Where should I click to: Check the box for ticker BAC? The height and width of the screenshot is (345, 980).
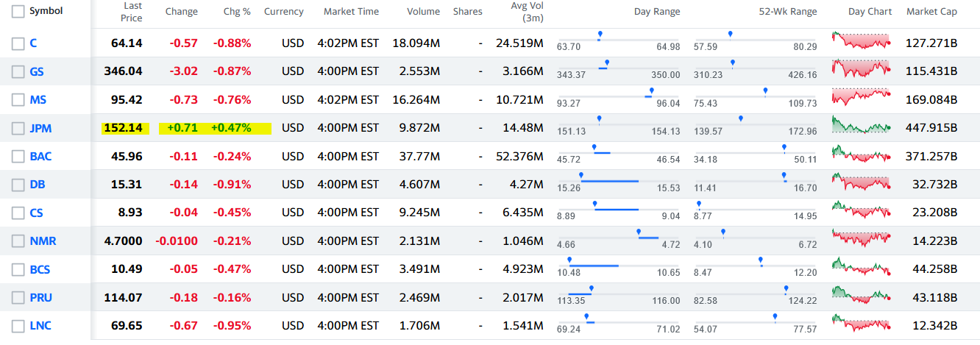18,157
